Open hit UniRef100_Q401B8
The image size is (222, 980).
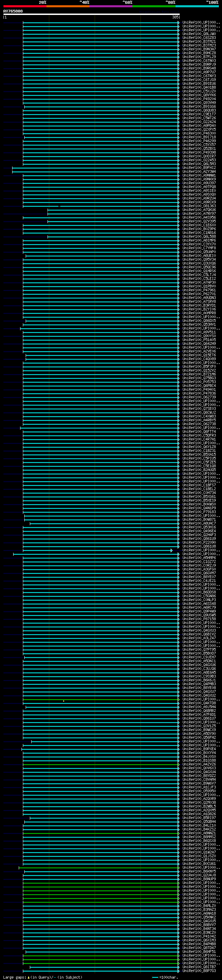[x=199, y=88]
